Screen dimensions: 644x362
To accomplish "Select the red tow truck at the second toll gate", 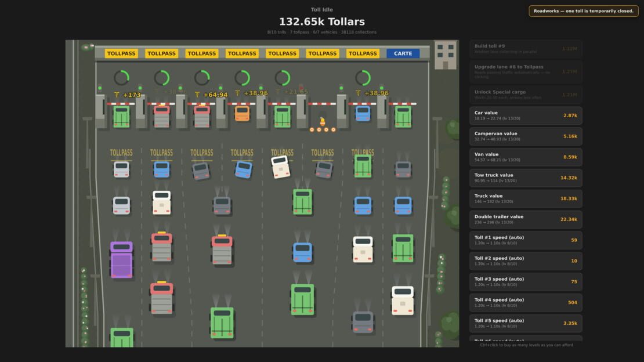I will (161, 116).
